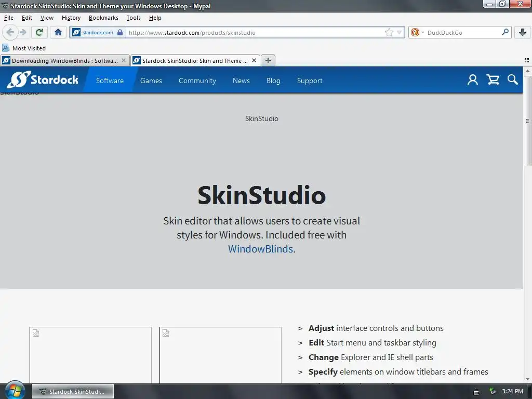532x399 pixels.
Task: Follow the WindowBlinds link
Action: click(x=260, y=249)
